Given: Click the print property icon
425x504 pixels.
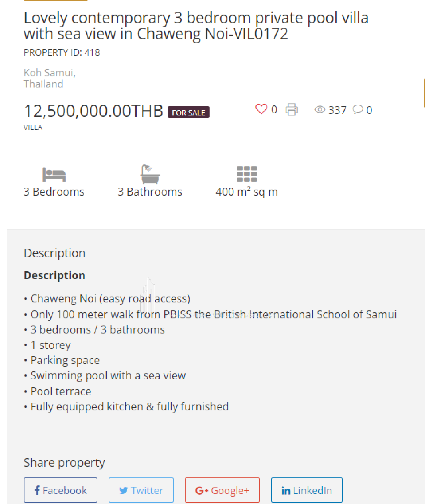Looking at the screenshot, I should click(291, 109).
